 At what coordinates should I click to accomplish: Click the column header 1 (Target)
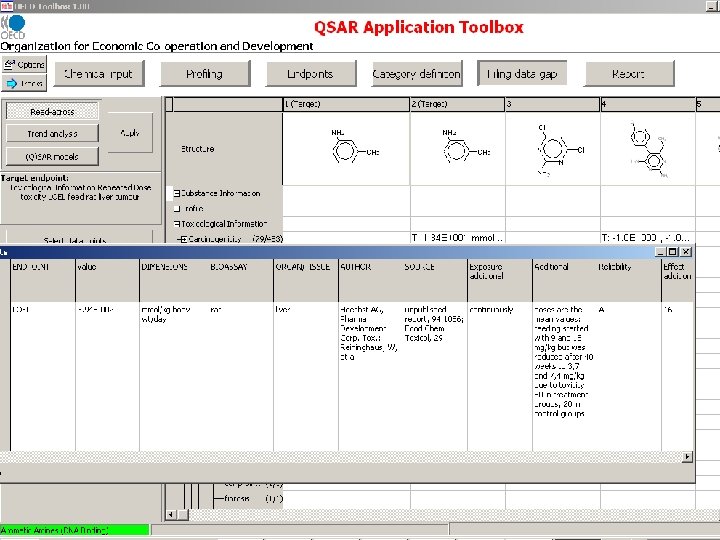pos(346,104)
